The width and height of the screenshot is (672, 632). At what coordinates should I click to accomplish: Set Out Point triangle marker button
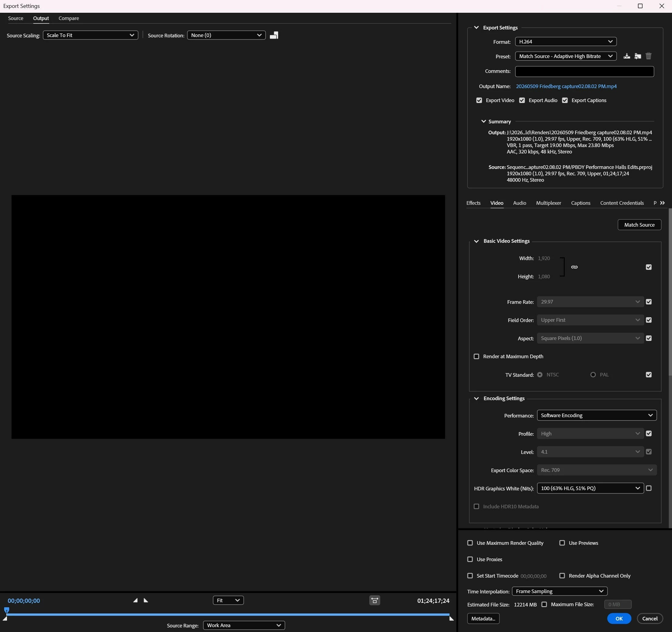pos(146,600)
